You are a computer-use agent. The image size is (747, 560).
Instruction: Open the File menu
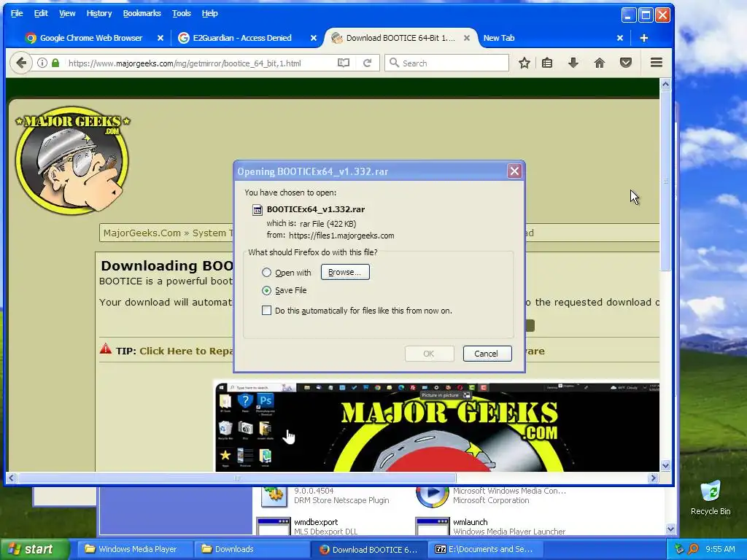pyautogui.click(x=17, y=13)
